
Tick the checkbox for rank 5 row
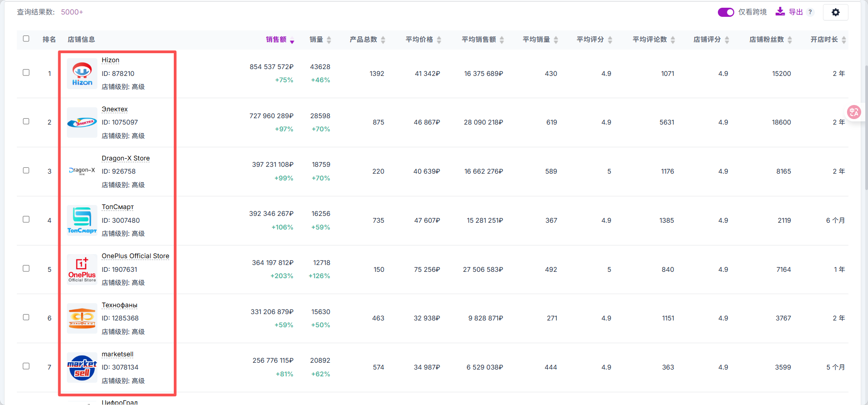26,269
